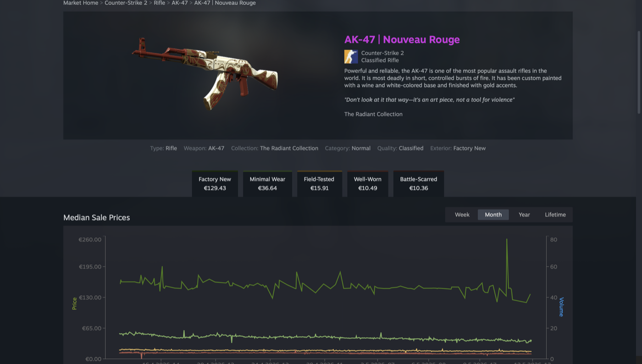The width and height of the screenshot is (642, 364).
Task: Switch chart range to Year
Action: (524, 215)
